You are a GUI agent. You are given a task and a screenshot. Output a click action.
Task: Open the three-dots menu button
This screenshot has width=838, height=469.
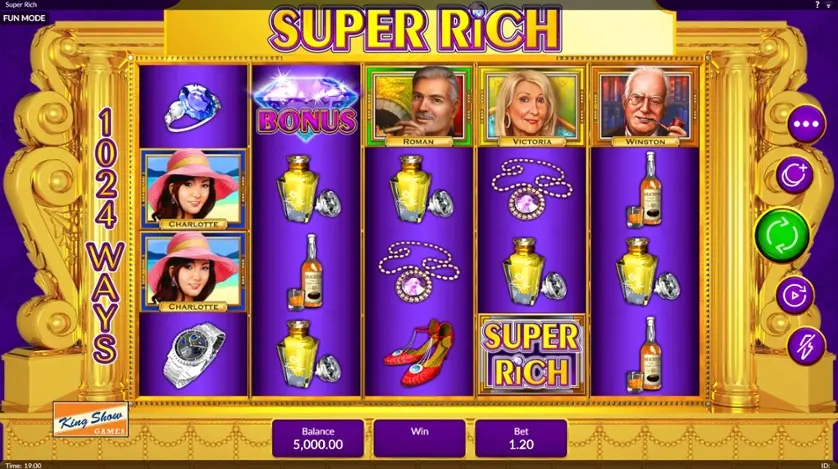pyautogui.click(x=806, y=124)
